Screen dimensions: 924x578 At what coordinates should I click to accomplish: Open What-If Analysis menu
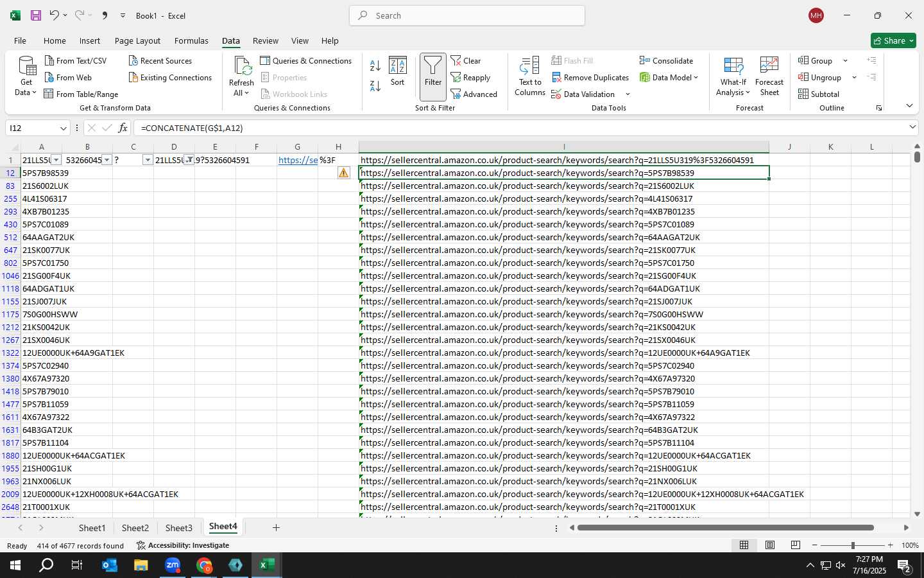pyautogui.click(x=733, y=76)
